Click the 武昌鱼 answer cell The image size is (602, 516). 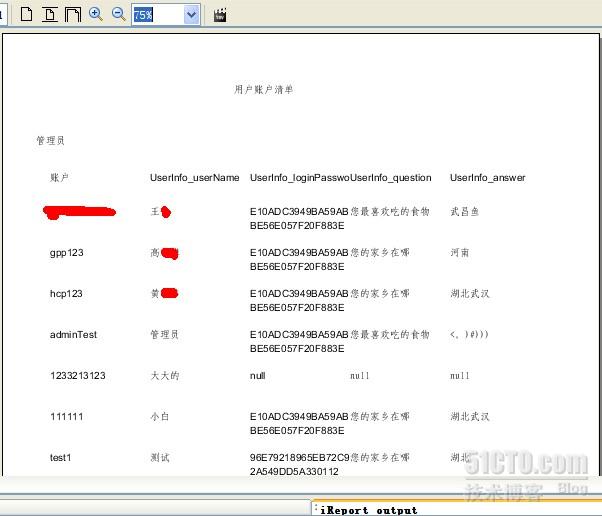click(x=465, y=212)
